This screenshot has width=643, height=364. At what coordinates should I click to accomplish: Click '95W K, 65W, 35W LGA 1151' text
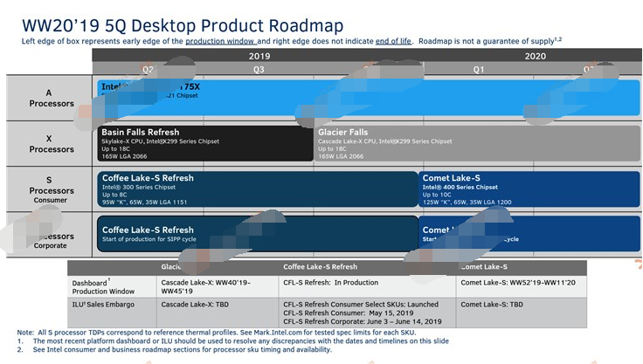tap(144, 203)
